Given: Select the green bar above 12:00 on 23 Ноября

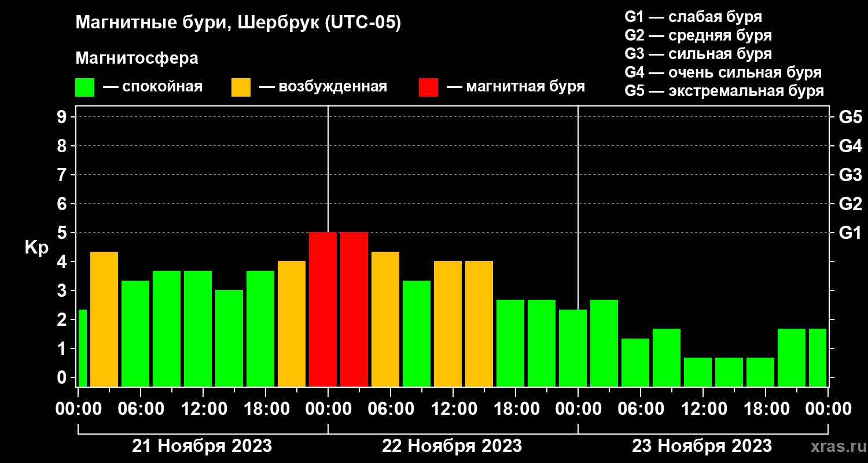Looking at the screenshot, I should click(x=698, y=372).
